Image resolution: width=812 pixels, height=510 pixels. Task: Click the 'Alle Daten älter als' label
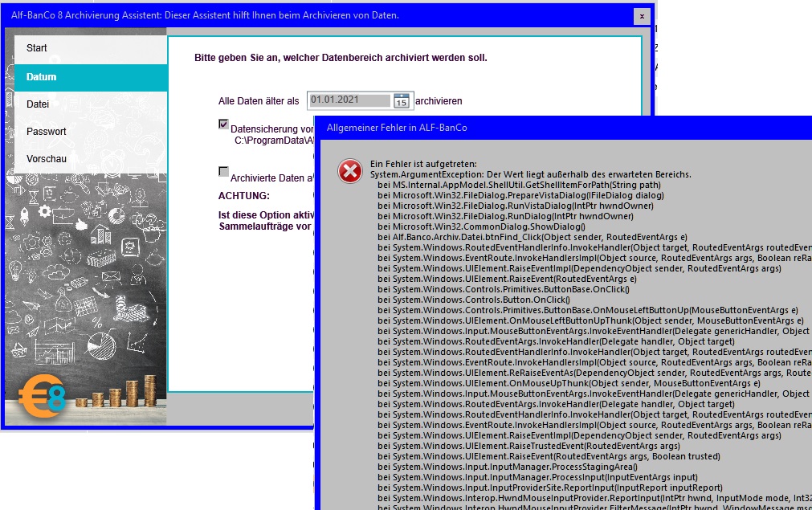point(259,101)
